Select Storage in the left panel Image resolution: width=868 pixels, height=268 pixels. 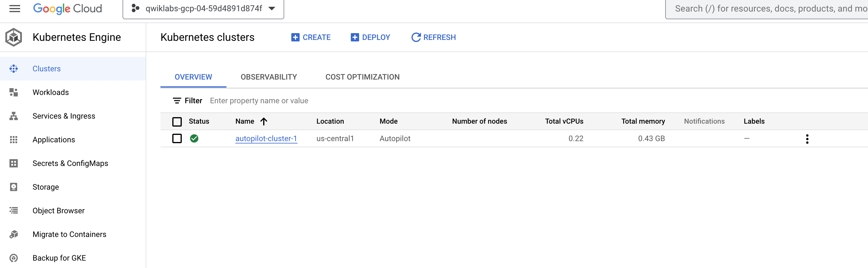[x=46, y=187]
